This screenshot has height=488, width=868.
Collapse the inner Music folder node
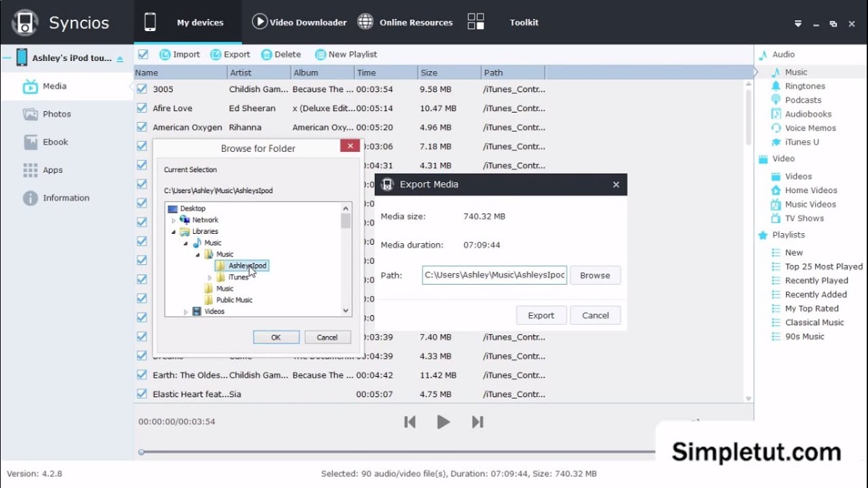pyautogui.click(x=198, y=255)
